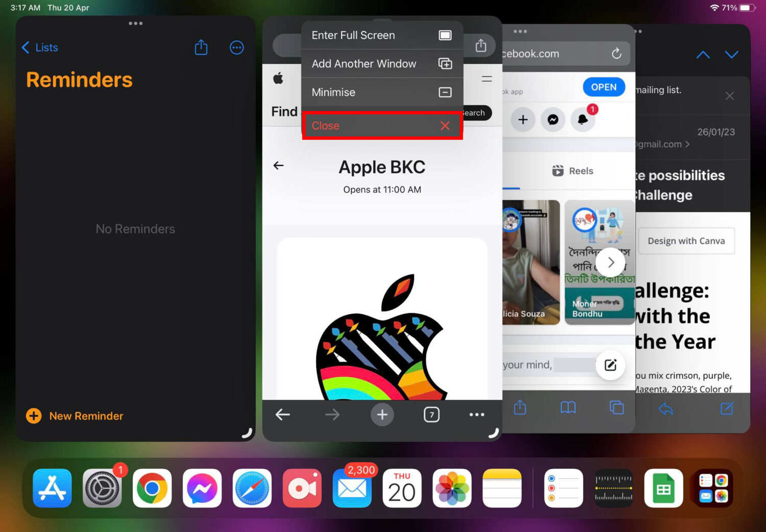This screenshot has height=532, width=766.
Task: Open Settings from the dock
Action: (102, 488)
